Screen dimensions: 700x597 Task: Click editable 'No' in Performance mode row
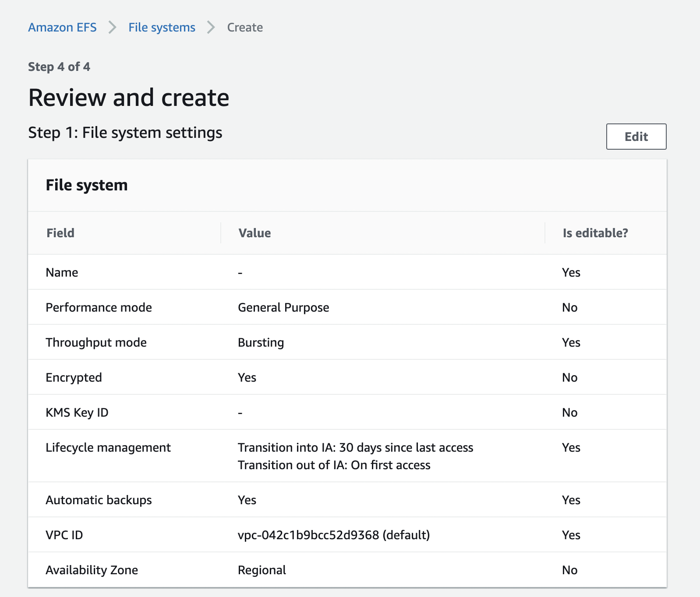[569, 307]
